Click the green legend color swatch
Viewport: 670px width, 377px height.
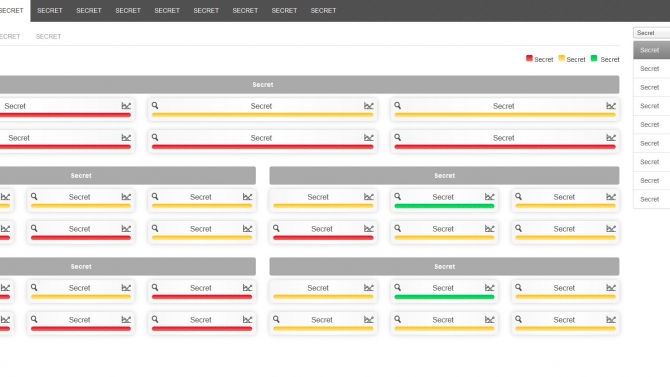594,58
